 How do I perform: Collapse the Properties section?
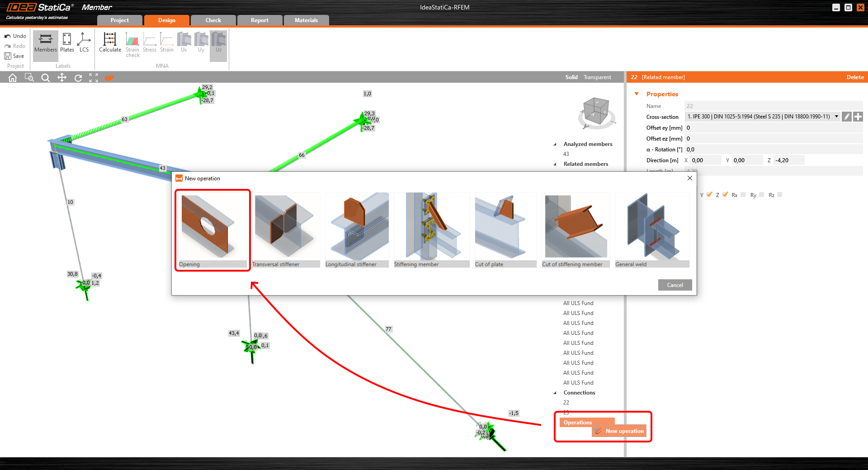[637, 94]
